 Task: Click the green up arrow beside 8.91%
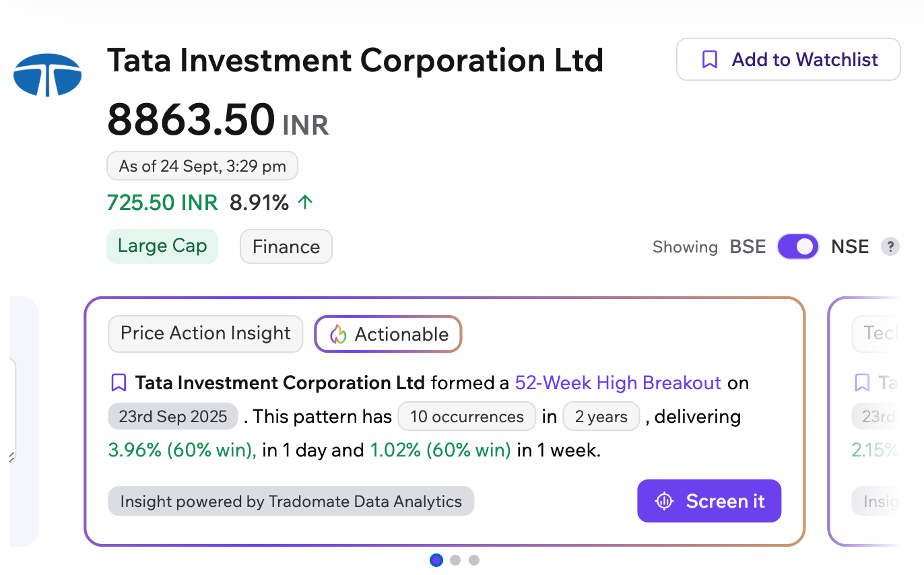point(305,202)
